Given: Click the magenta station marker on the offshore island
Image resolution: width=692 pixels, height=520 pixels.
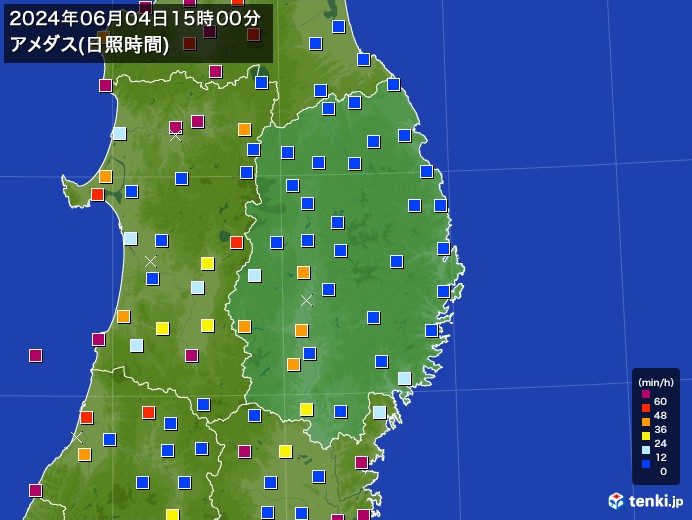Looking at the screenshot, I should tap(35, 355).
